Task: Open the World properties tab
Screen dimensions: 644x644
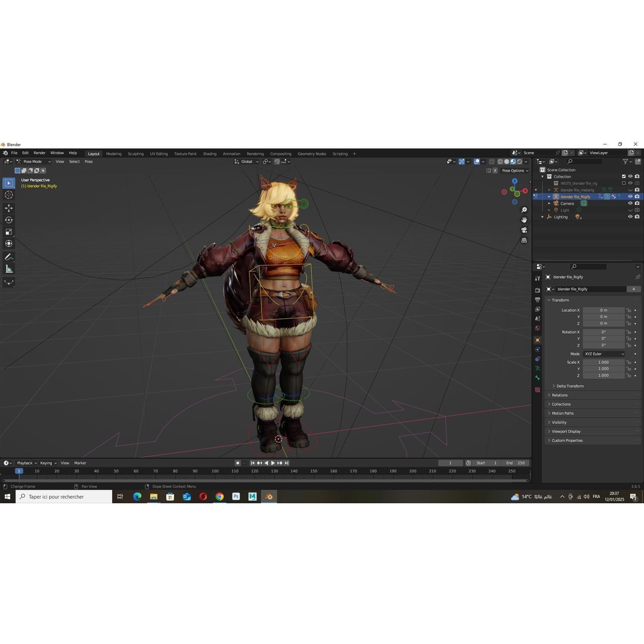Action: 537,328
